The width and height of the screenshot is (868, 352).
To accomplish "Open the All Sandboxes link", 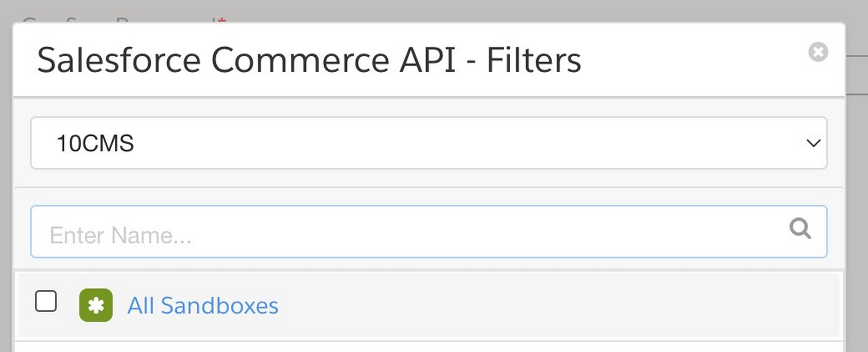I will click(x=203, y=306).
